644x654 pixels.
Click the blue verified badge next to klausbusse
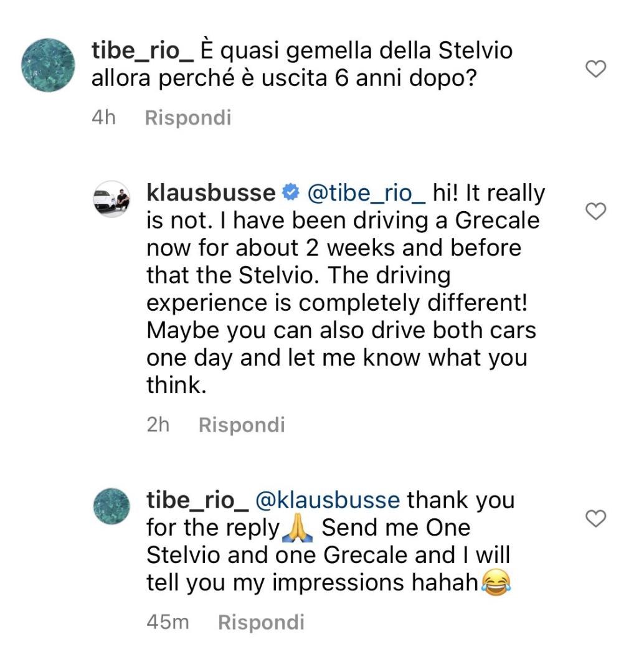pos(290,194)
